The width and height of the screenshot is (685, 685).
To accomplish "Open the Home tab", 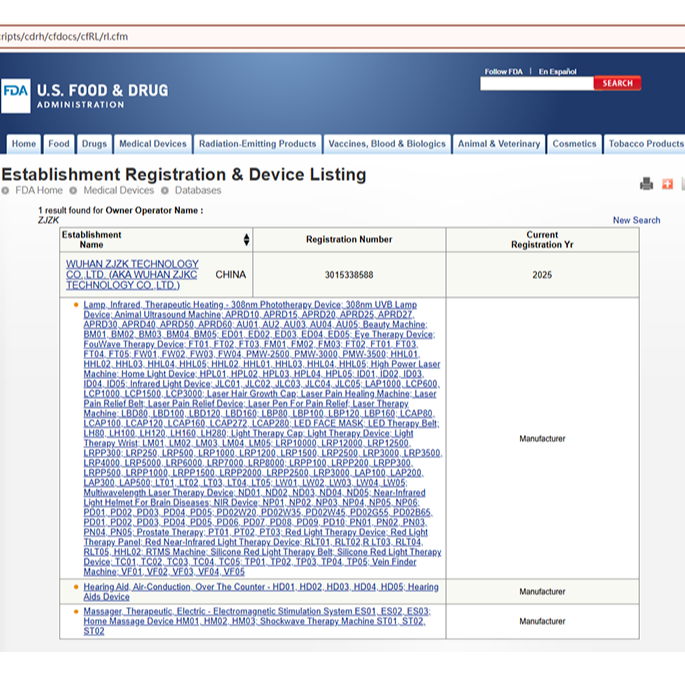I will pos(24,144).
